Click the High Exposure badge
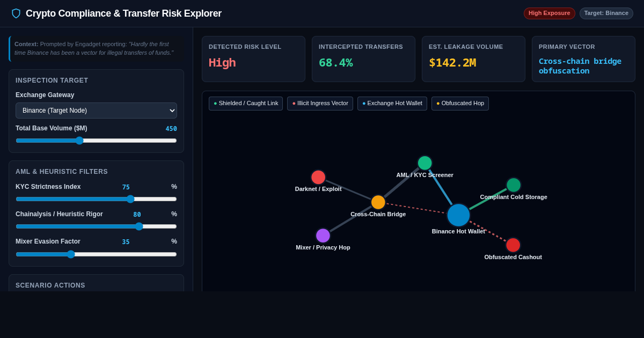The image size is (644, 338). (550, 13)
